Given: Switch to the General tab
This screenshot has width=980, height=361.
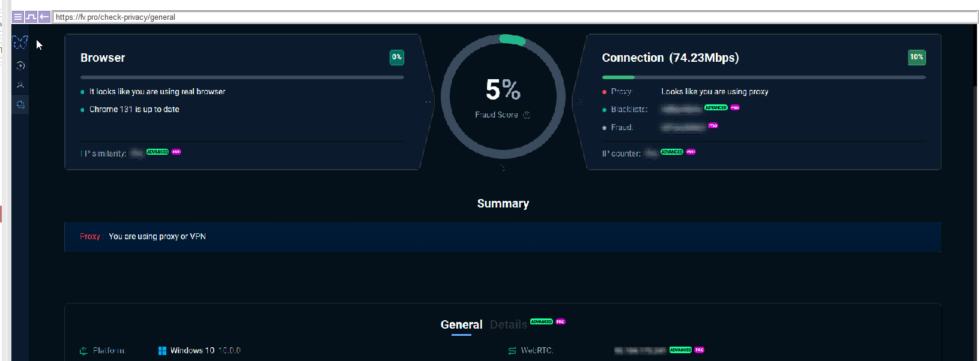Looking at the screenshot, I should (461, 324).
